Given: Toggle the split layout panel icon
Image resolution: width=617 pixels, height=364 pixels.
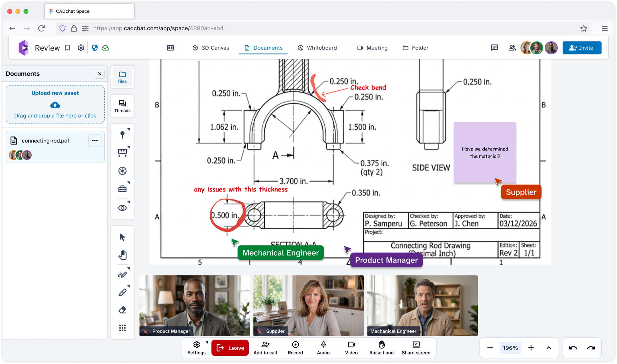Looking at the screenshot, I should 170,48.
